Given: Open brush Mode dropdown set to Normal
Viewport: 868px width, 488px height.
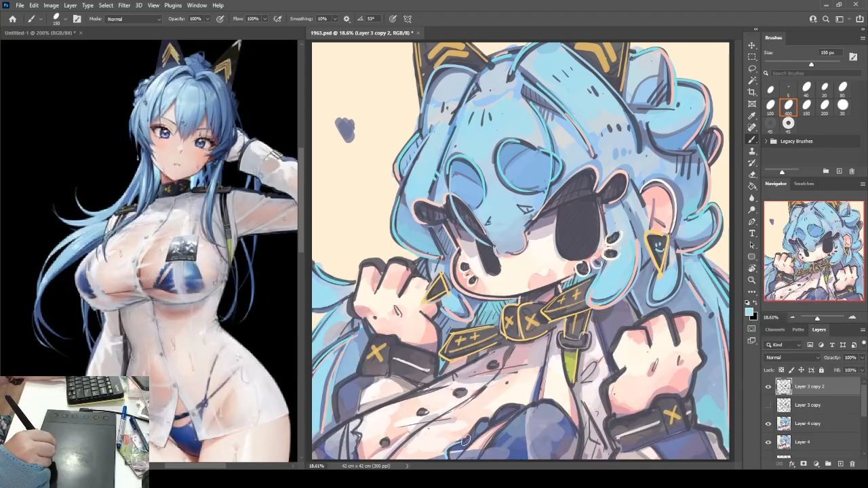Looking at the screenshot, I should click(134, 19).
